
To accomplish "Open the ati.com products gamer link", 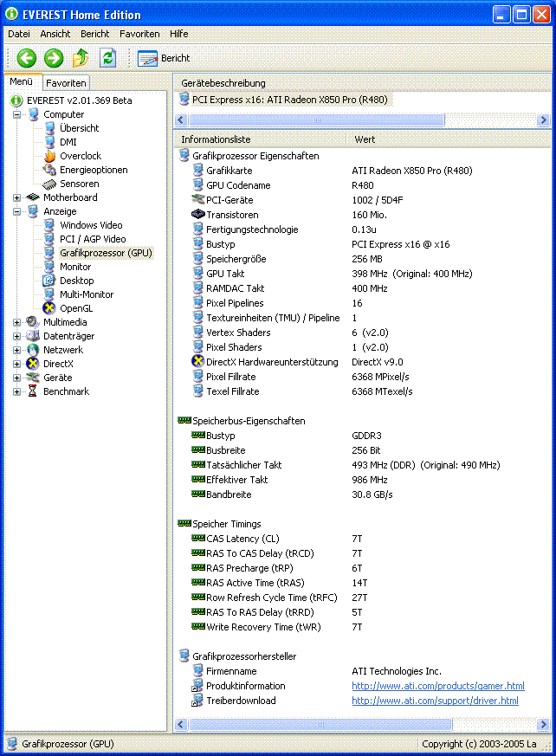I will (438, 686).
